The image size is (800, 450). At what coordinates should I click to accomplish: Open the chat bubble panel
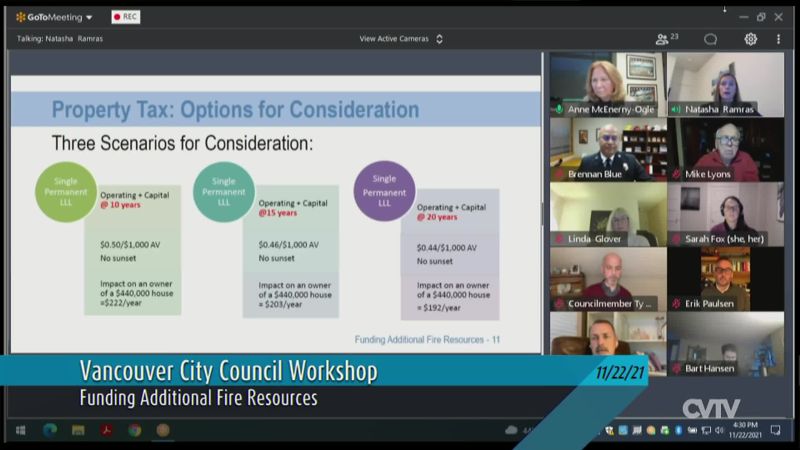710,39
